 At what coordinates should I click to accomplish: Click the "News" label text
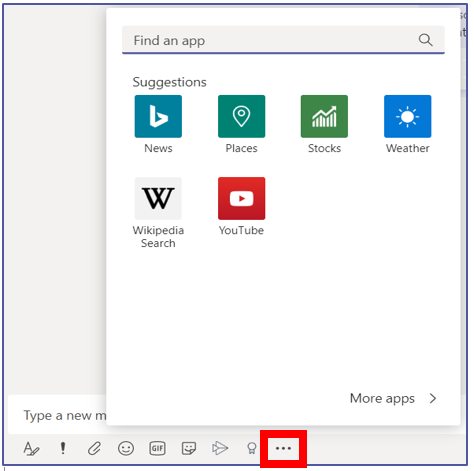click(x=158, y=148)
